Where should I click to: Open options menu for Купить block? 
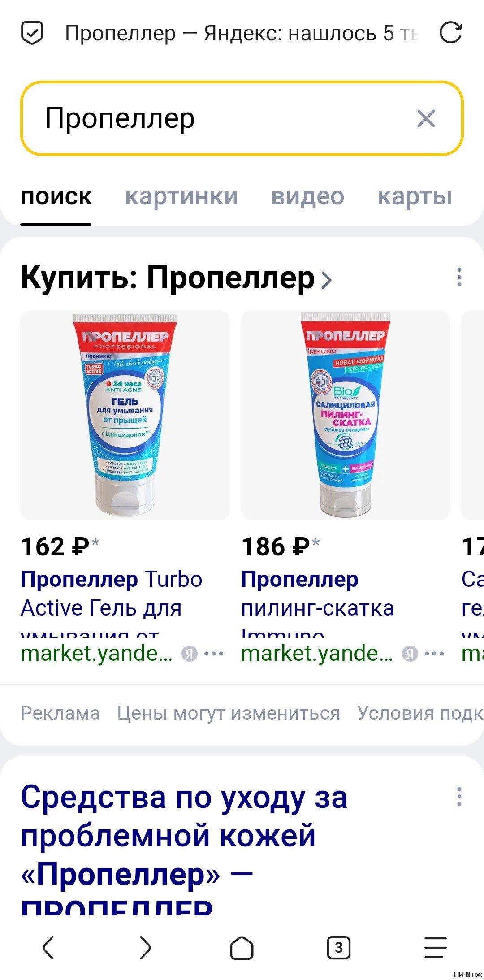(x=459, y=278)
